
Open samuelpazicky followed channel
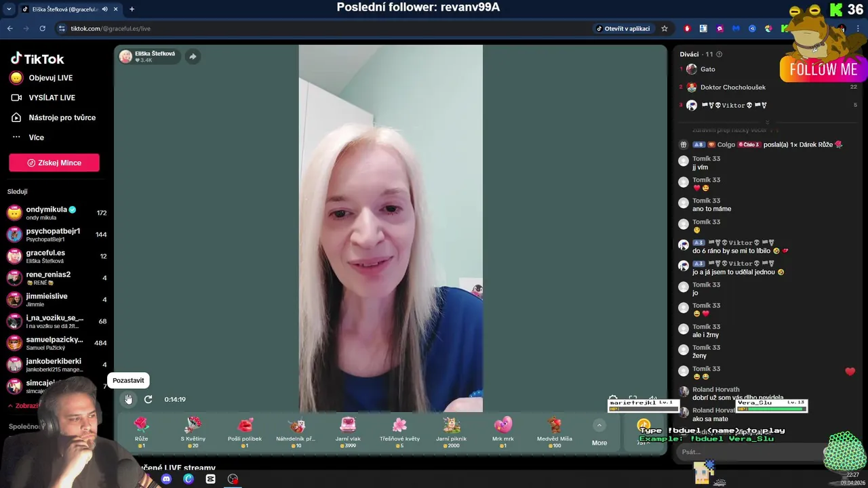pyautogui.click(x=57, y=343)
